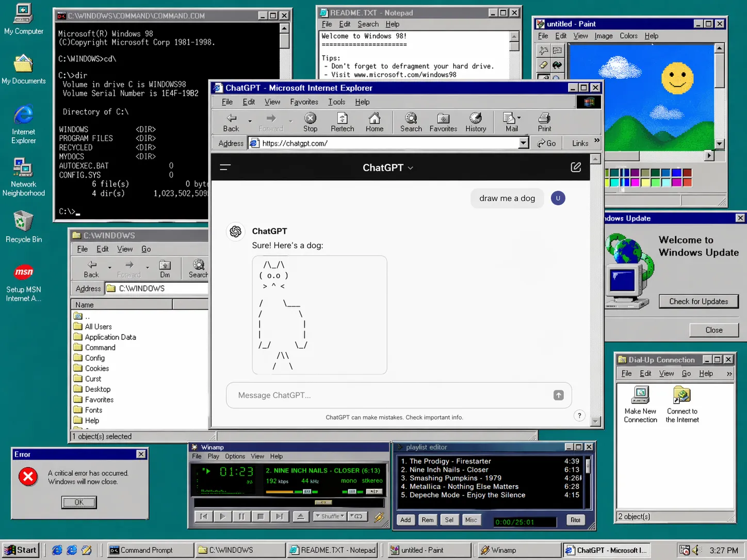Open the Options menu in Winamp
Viewport: 747px width, 560px height.
[x=235, y=456]
